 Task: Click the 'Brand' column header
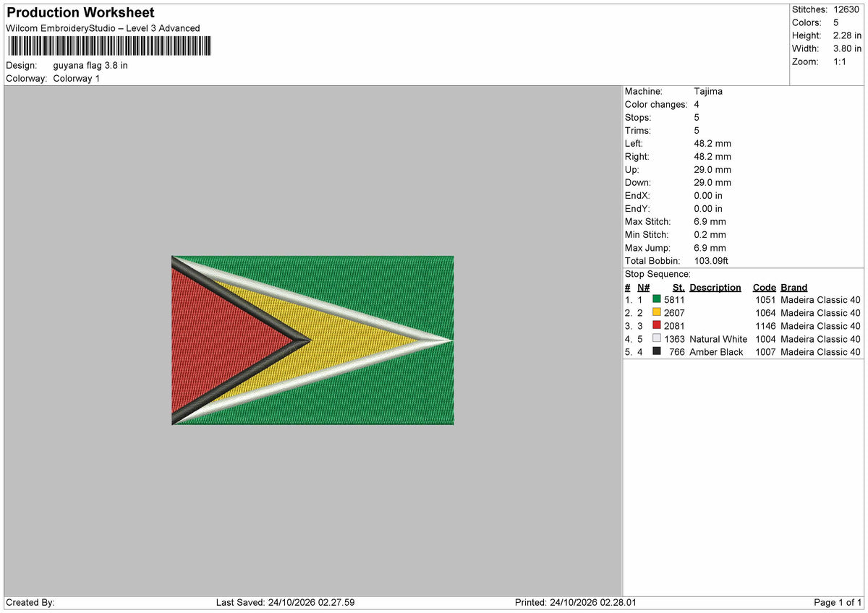pos(794,287)
